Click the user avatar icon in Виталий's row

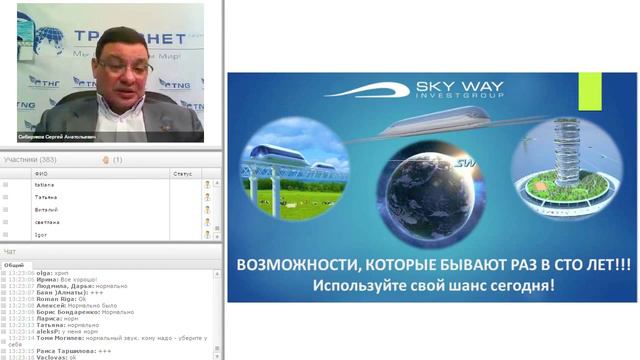click(207, 210)
